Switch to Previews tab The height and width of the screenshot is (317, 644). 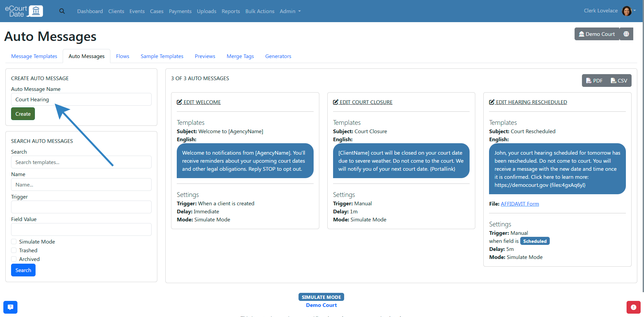click(205, 56)
